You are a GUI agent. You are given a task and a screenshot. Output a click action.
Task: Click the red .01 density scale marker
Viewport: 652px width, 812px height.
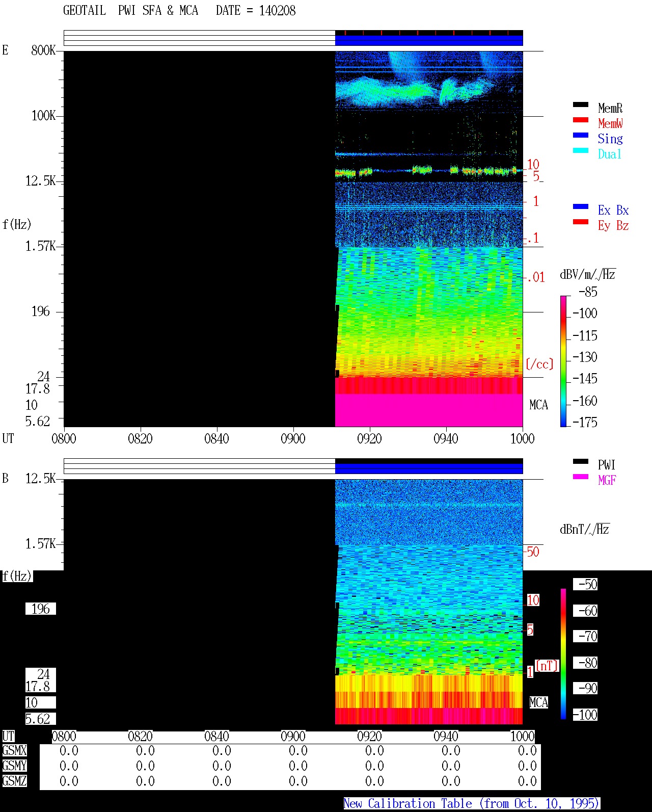tap(536, 278)
